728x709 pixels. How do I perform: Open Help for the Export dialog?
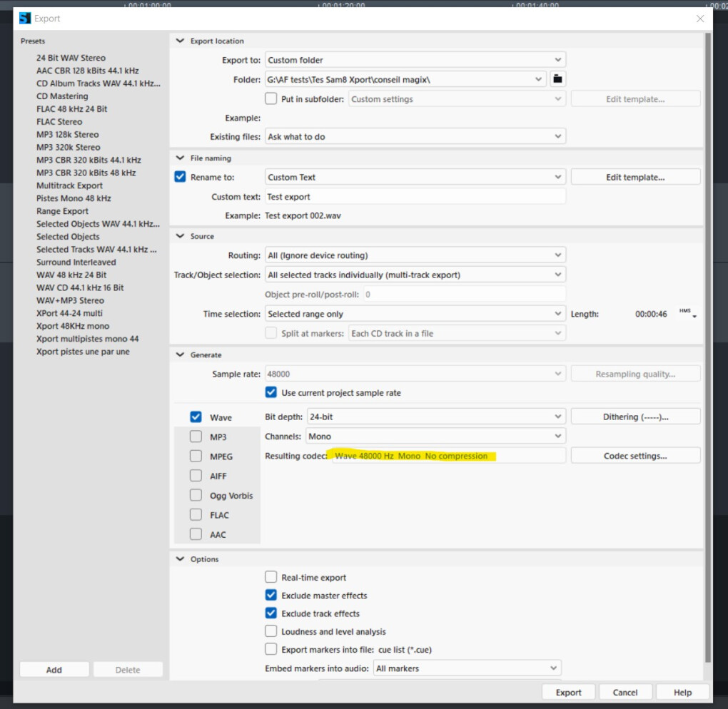click(682, 692)
